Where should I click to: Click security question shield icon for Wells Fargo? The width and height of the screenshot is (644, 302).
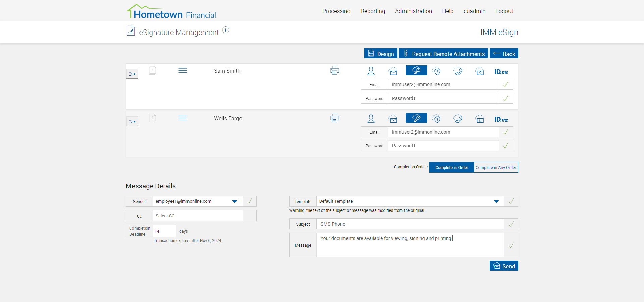point(436,119)
